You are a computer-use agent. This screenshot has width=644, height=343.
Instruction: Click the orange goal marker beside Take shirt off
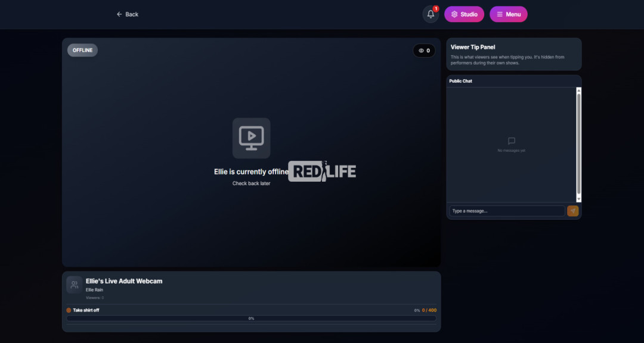coord(69,310)
